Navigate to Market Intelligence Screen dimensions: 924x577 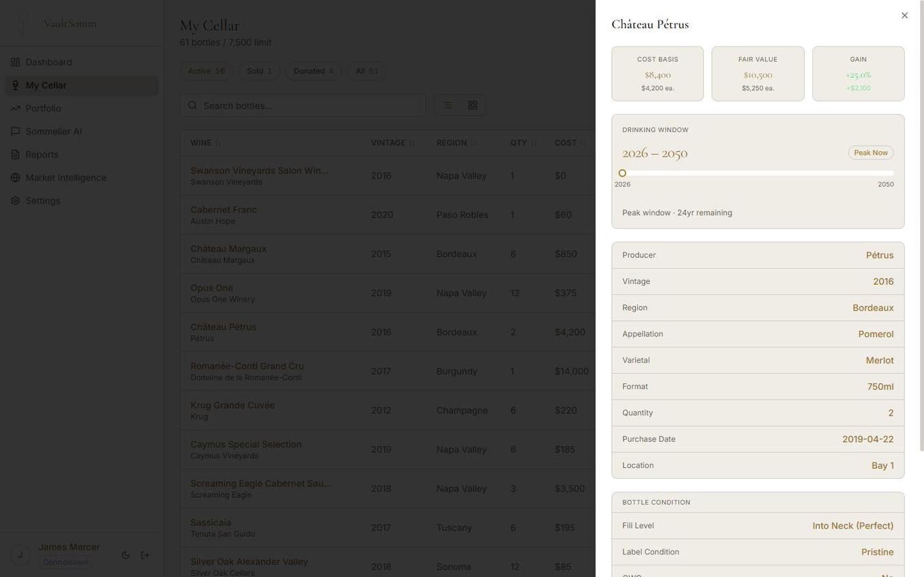tap(82, 178)
